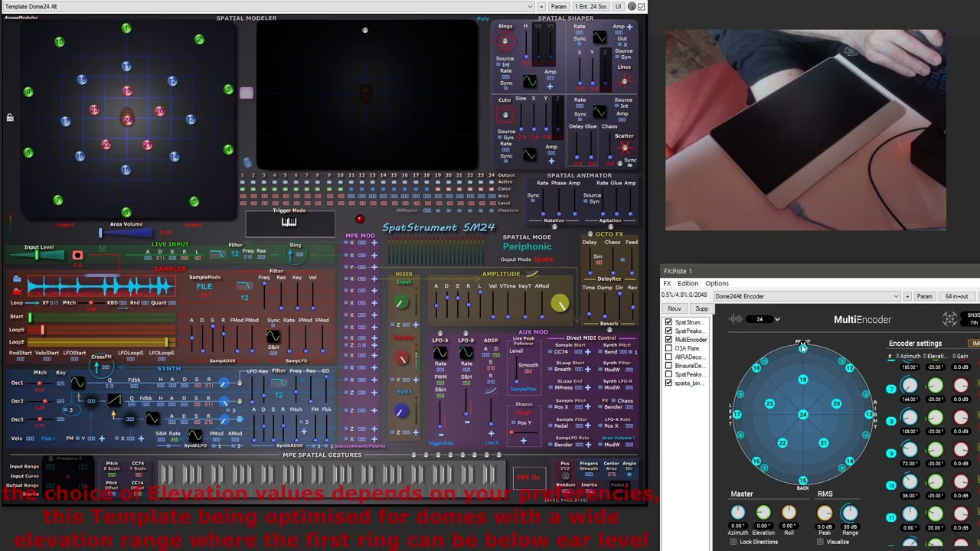Click the SampLFO sine waveform icon
Viewport: 980px width, 551px height.
click(x=273, y=336)
